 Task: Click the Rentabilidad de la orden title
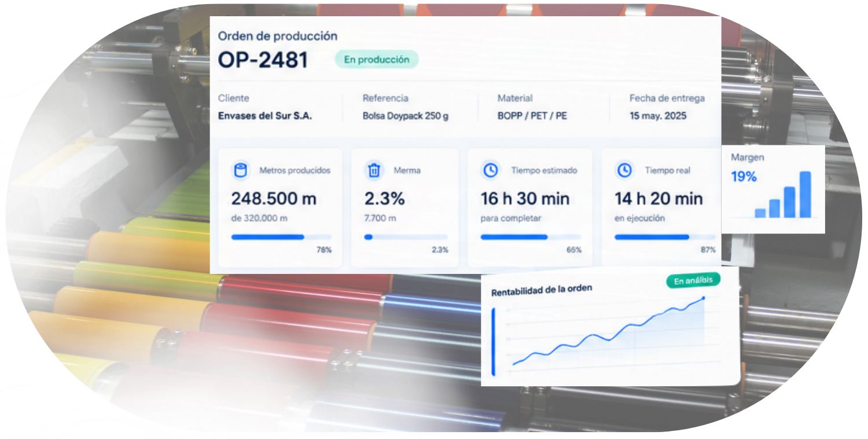542,290
